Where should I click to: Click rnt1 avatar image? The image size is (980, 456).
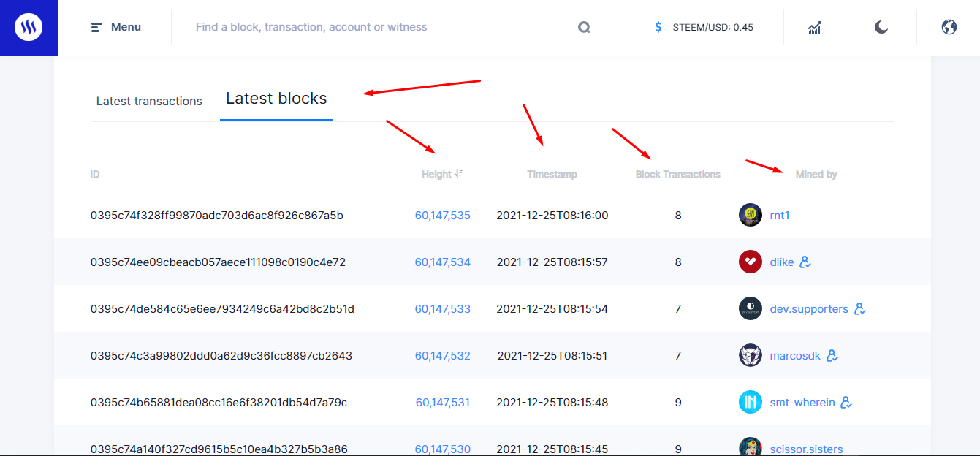click(x=751, y=215)
